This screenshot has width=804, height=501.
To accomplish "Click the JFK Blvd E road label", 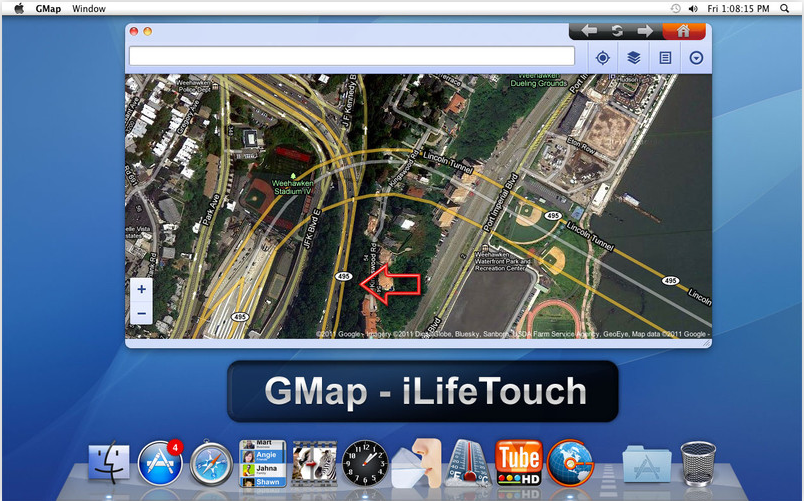I will (x=312, y=229).
